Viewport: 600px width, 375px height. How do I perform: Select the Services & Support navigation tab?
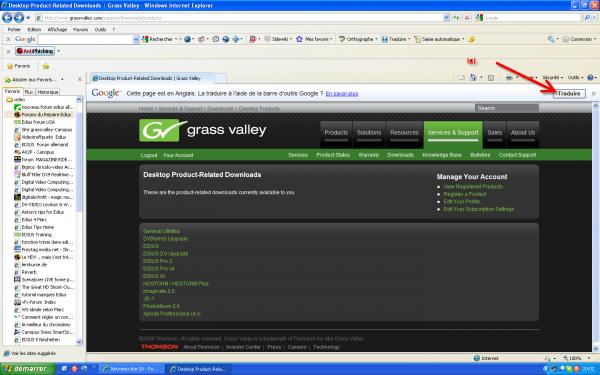click(453, 133)
